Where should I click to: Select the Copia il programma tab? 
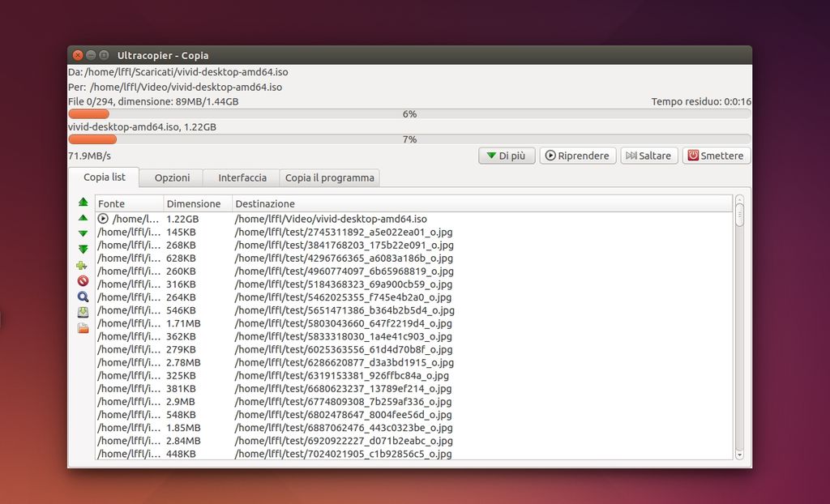click(329, 177)
